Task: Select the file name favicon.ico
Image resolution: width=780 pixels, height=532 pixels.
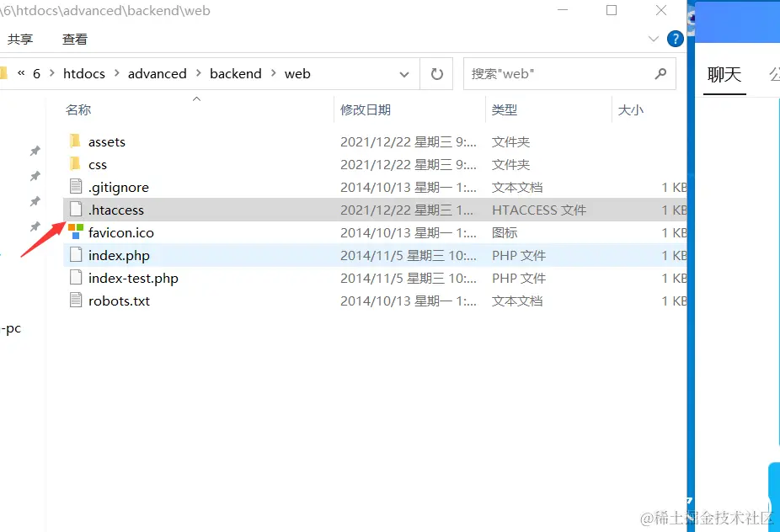Action: 121,232
